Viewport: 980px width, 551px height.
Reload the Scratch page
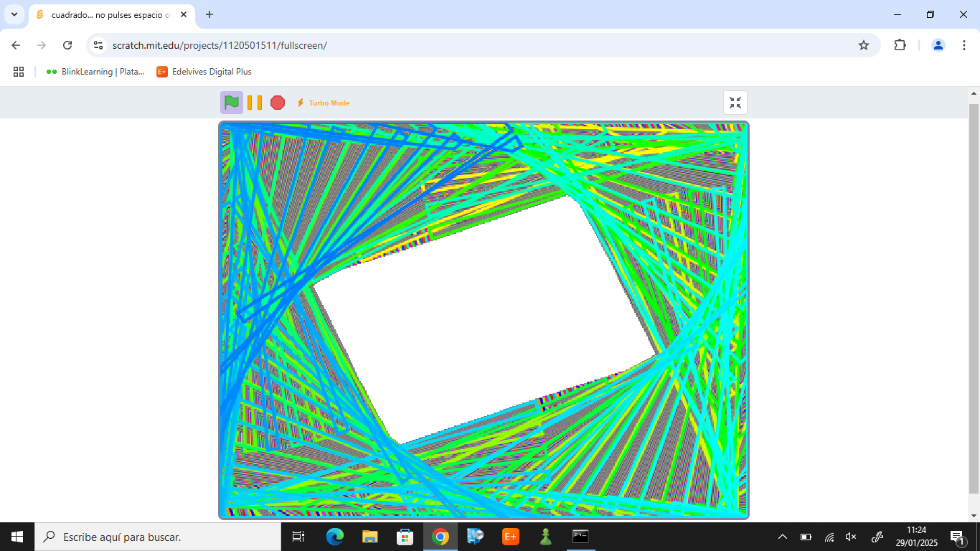point(67,45)
